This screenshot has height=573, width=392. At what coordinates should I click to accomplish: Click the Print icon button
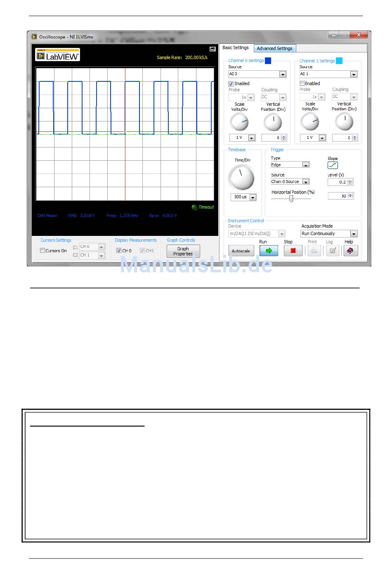coord(314,250)
